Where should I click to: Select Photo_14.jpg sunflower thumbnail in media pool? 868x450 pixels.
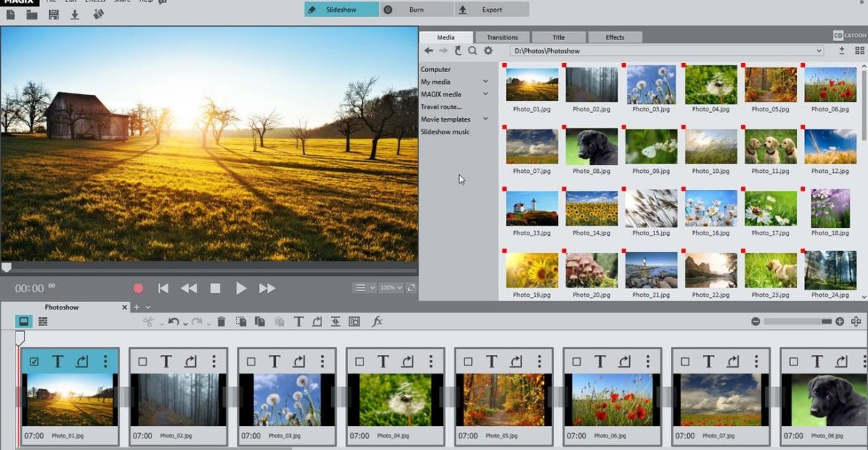pos(591,209)
